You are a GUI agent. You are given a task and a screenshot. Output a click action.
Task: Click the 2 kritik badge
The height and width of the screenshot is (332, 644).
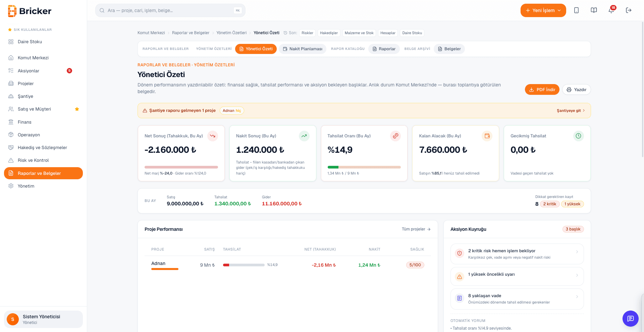tap(549, 204)
